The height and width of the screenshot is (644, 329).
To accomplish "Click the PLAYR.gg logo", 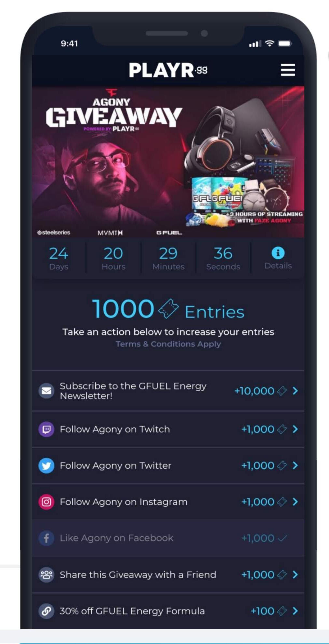I will click(168, 70).
